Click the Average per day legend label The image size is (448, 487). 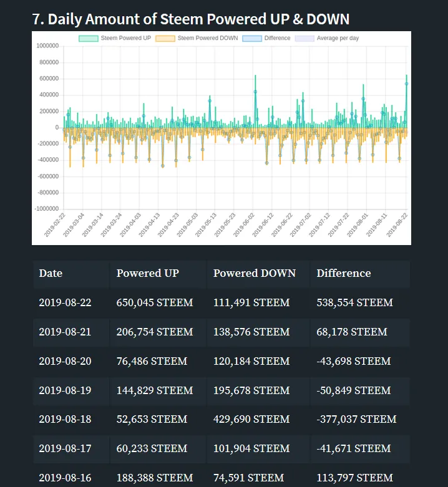click(x=338, y=38)
